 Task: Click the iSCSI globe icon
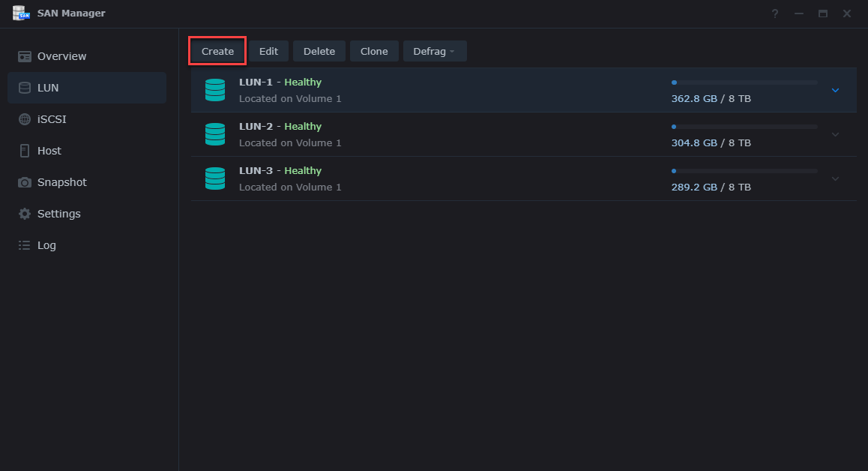(x=25, y=119)
